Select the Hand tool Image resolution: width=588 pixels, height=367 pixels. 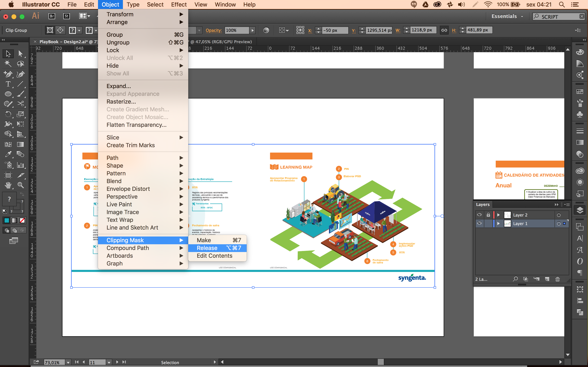[x=8, y=185]
